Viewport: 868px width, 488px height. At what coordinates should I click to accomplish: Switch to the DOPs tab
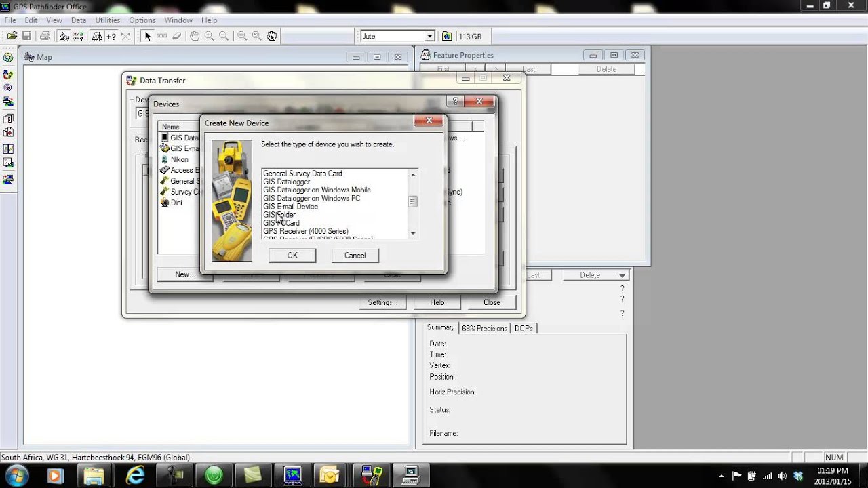pos(524,328)
